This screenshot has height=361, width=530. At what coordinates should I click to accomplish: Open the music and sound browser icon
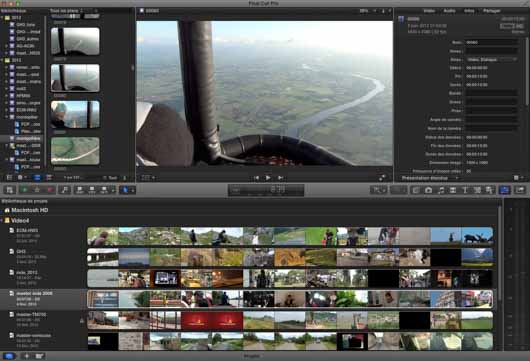(441, 190)
